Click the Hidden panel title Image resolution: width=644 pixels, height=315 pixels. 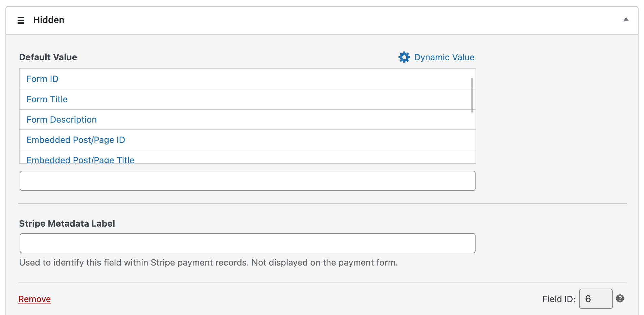tap(49, 20)
